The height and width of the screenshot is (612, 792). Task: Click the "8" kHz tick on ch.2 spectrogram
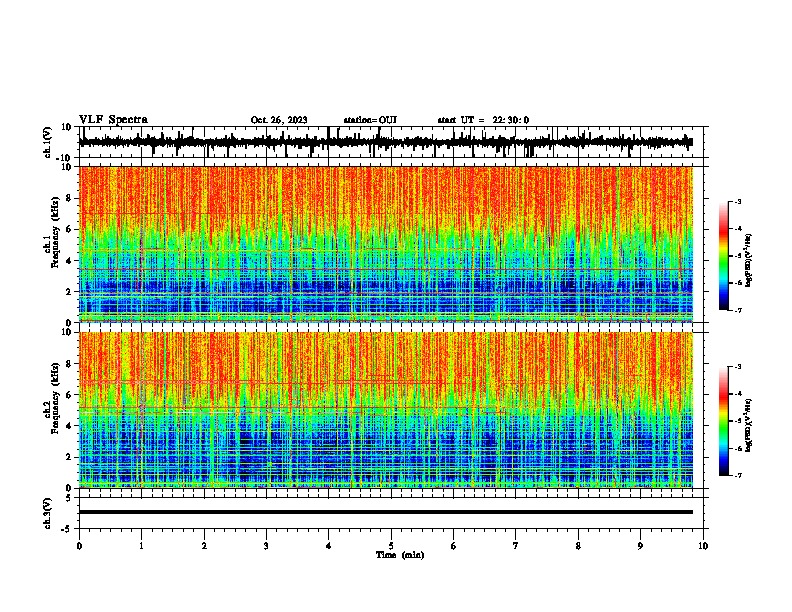(x=70, y=364)
